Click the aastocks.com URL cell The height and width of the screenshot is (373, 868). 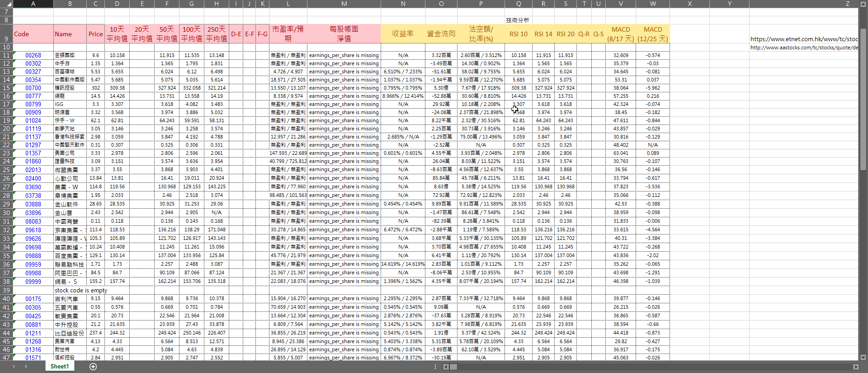pos(804,48)
